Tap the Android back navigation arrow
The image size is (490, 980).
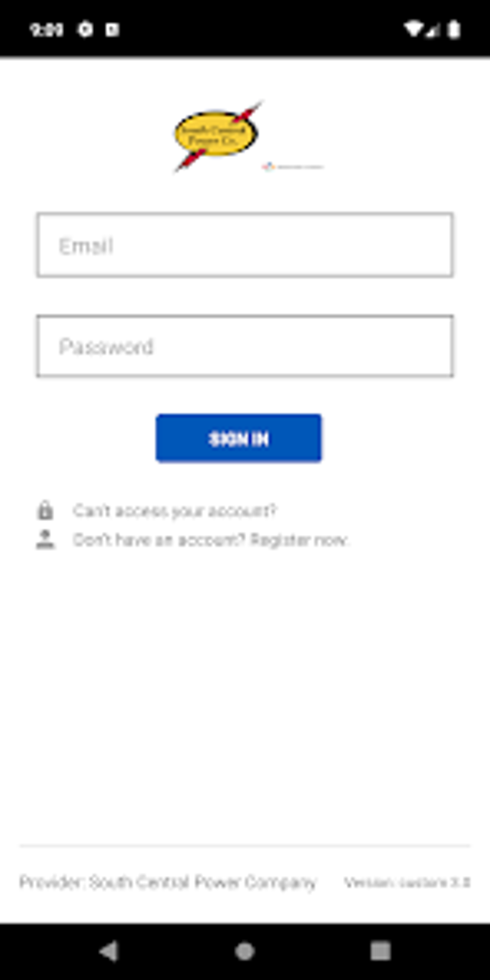[109, 951]
